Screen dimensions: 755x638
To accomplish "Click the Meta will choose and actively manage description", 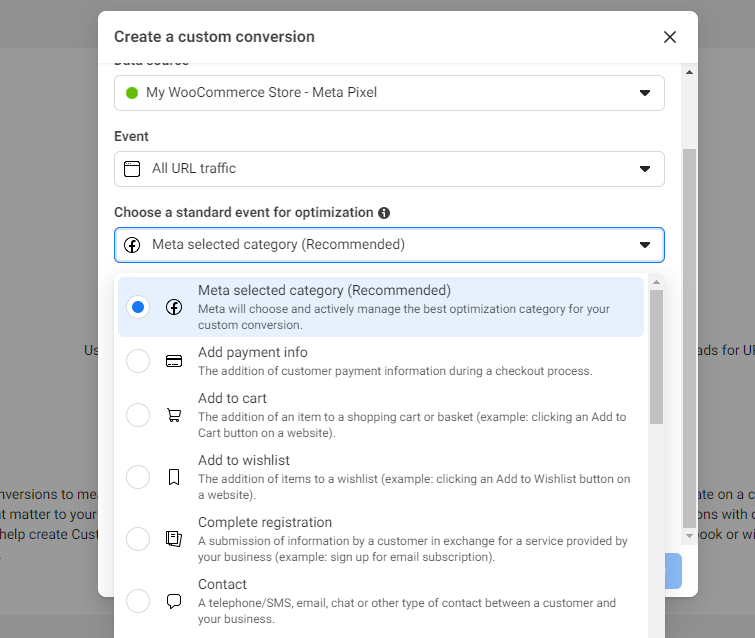I will pos(404,317).
